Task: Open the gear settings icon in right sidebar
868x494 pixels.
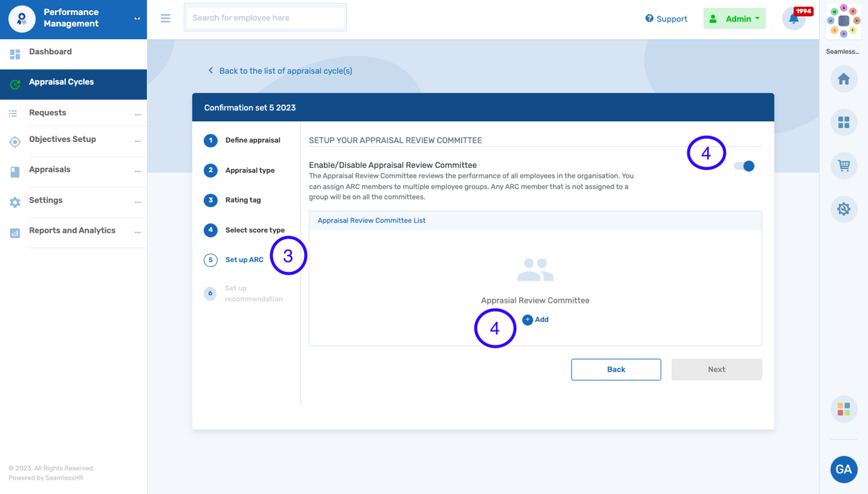Action: [x=843, y=209]
